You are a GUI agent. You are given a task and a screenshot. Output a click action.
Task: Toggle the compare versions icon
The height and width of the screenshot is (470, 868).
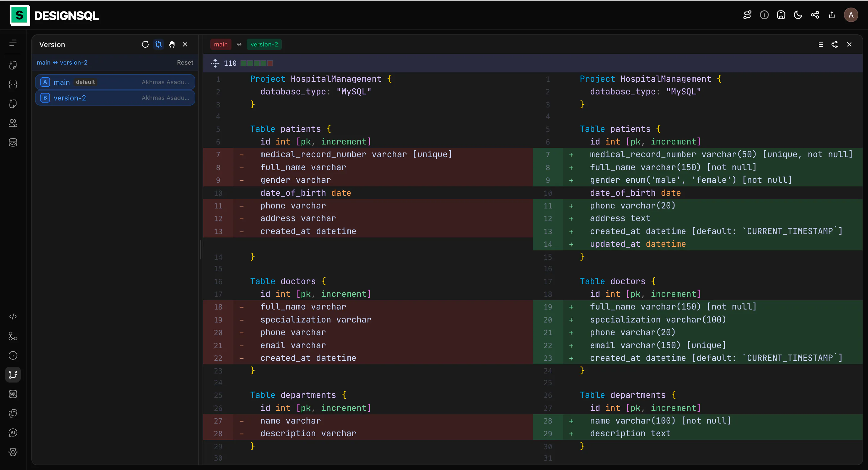[158, 45]
